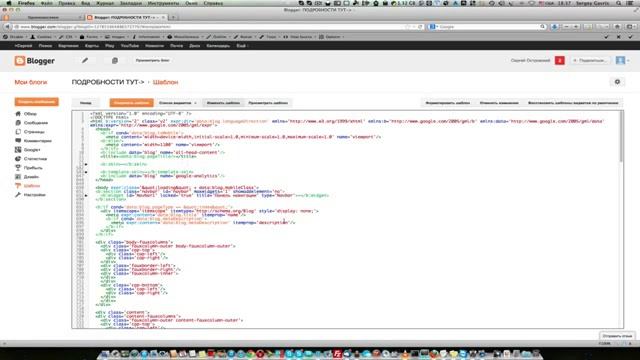
Task: Click the downloads arrow icon
Action: point(554,27)
